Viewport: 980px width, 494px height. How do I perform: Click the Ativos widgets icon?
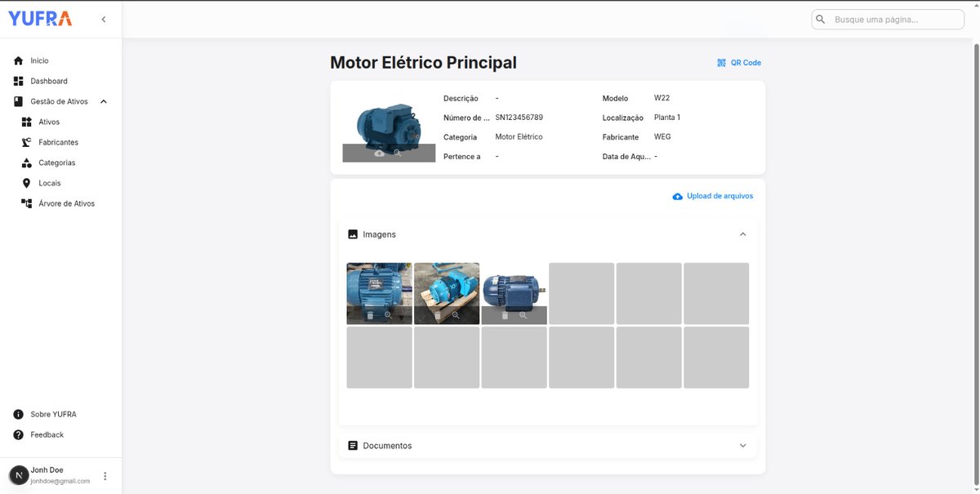click(x=26, y=122)
